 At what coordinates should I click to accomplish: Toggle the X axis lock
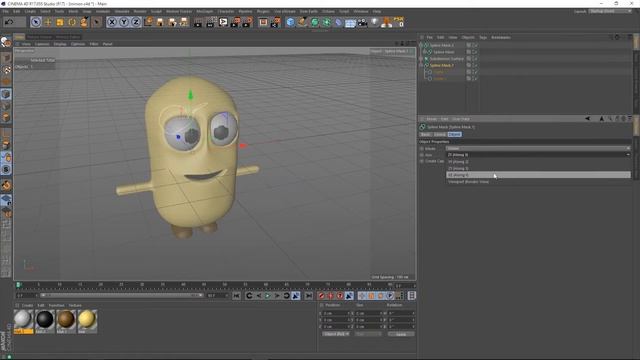[x=111, y=22]
